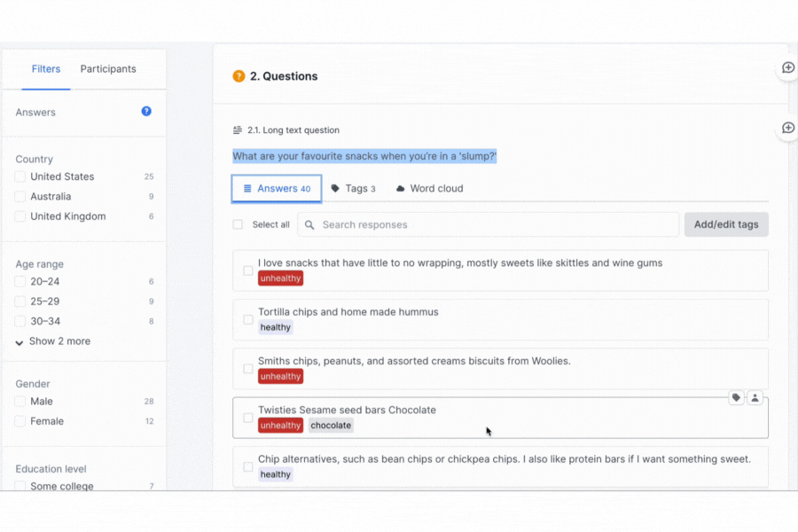Click the participant icon on Twisties response

click(755, 398)
